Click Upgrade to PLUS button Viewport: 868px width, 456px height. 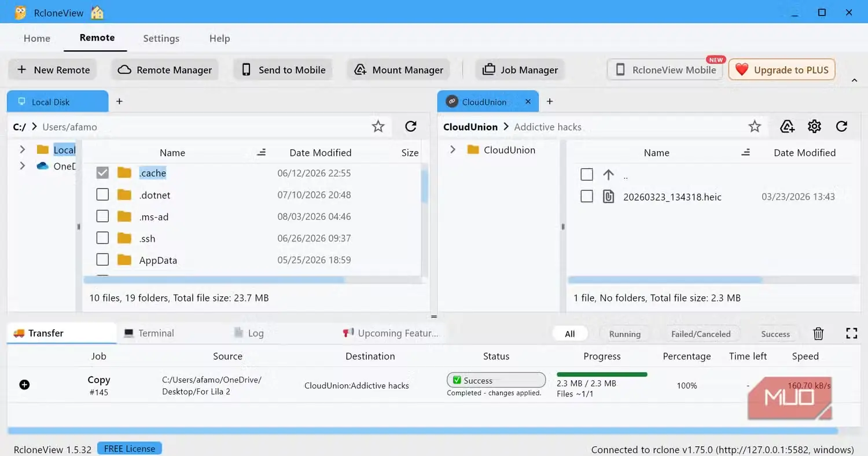(782, 70)
